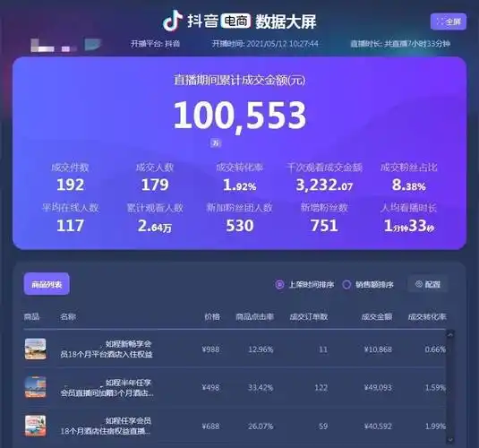Click conversion cell 1.59%
The height and width of the screenshot is (448, 479).
pos(435,388)
